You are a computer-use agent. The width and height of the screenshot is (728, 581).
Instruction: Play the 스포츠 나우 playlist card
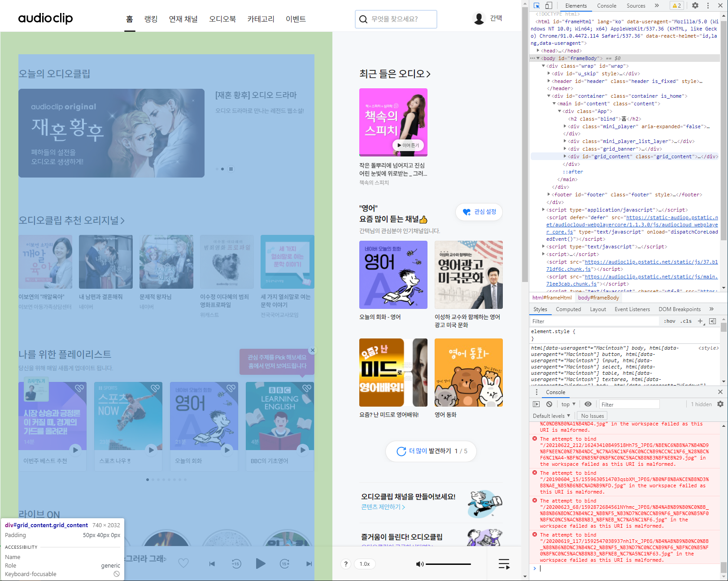pos(152,449)
